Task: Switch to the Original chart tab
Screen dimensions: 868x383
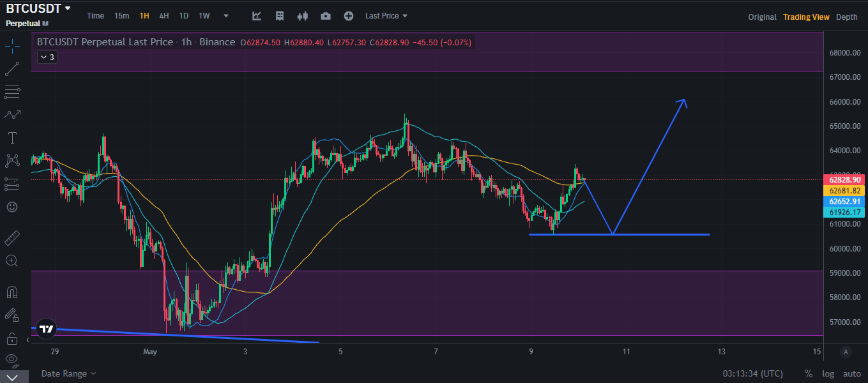Action: [762, 17]
